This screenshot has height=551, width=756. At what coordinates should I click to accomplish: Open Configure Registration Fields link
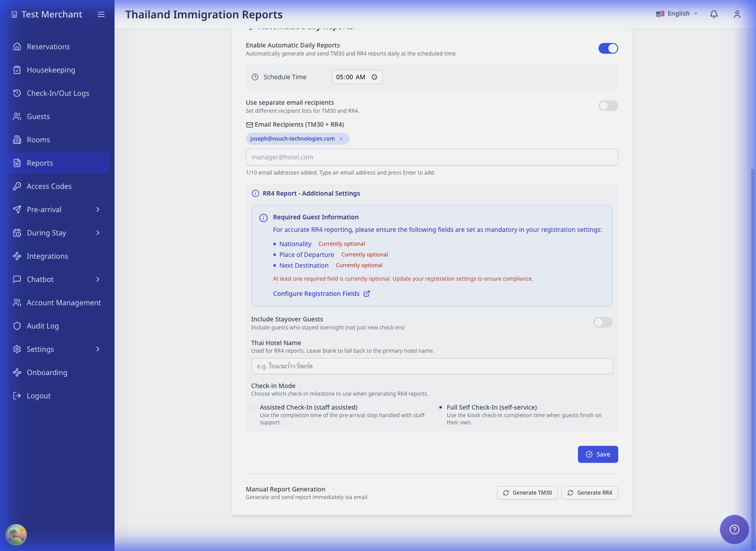pos(316,294)
